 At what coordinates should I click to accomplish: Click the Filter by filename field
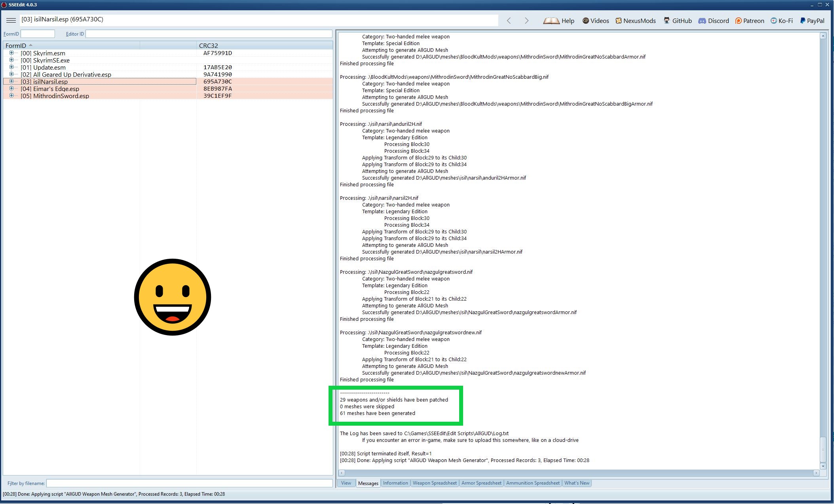pos(189,483)
